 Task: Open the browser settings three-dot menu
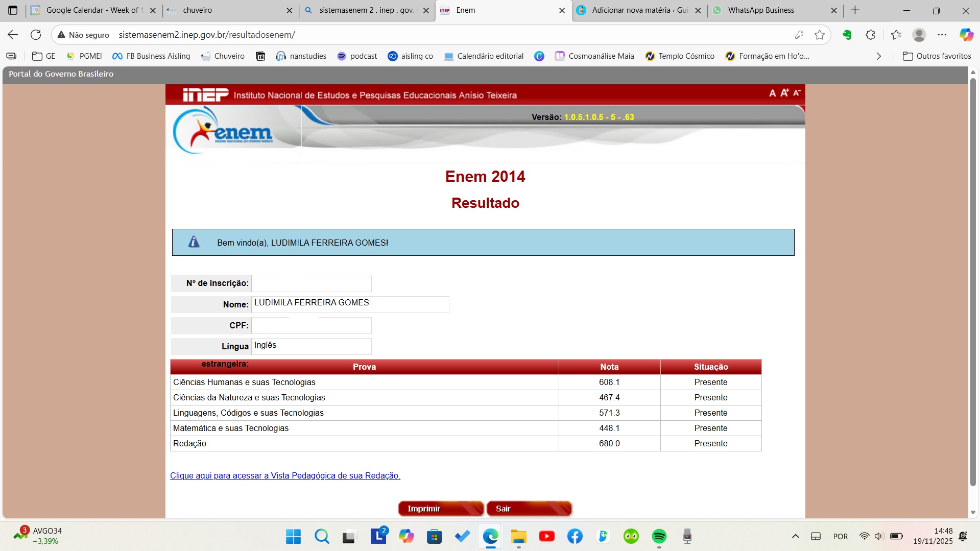943,35
